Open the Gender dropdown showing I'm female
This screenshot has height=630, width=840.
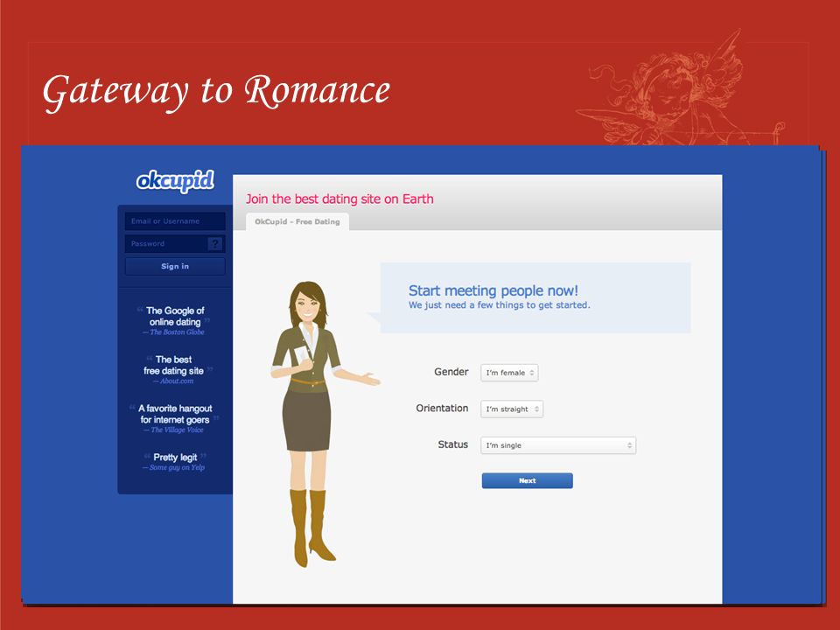pyautogui.click(x=509, y=373)
